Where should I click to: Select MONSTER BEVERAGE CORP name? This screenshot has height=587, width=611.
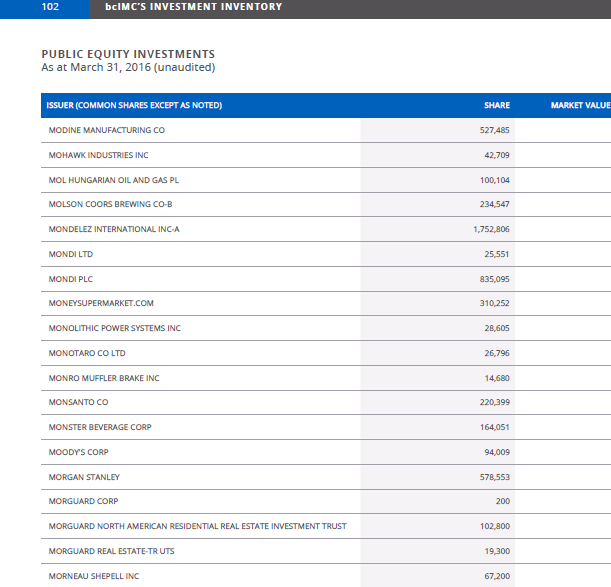[x=100, y=427]
